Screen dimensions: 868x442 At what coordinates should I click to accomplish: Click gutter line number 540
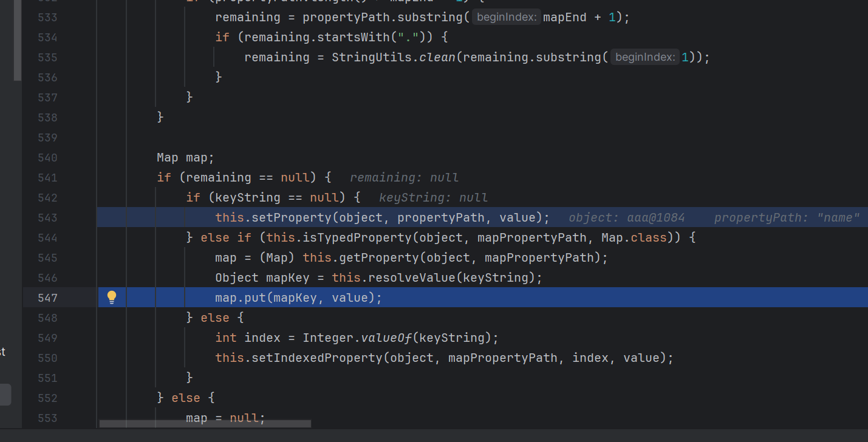[x=47, y=157]
